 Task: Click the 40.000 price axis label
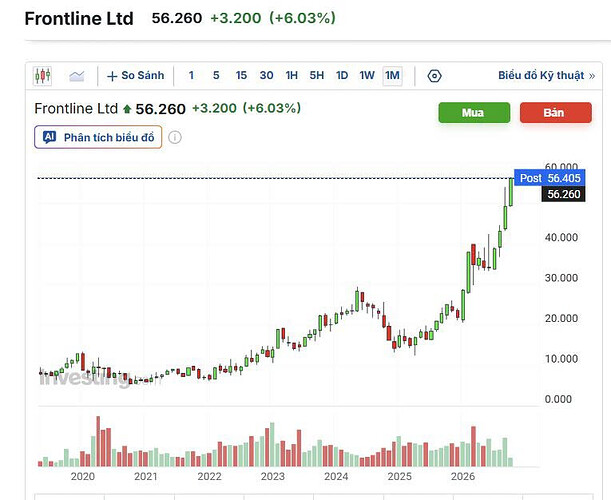561,237
